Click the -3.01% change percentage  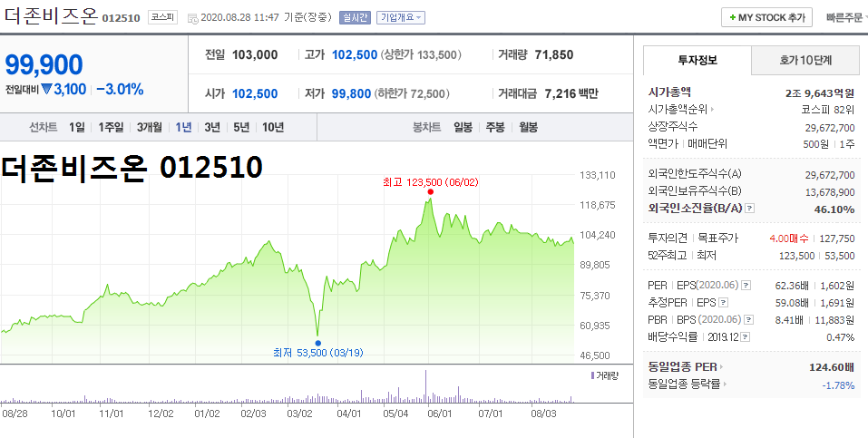pos(120,89)
